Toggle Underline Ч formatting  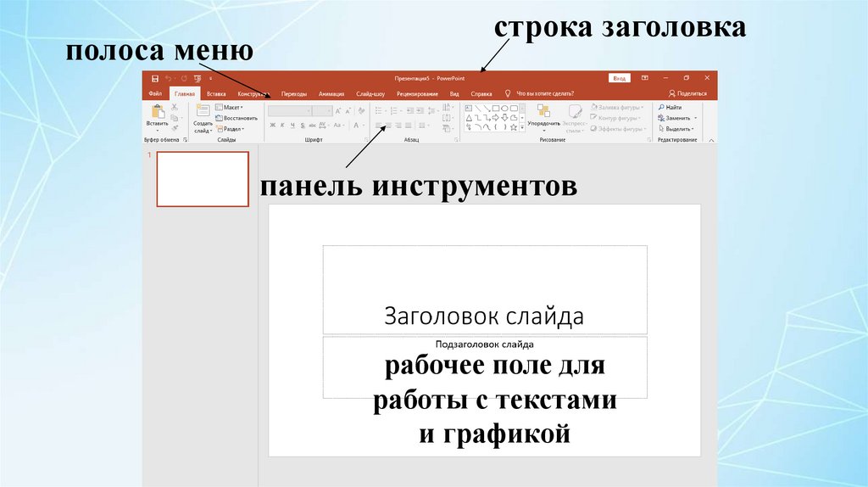click(292, 126)
